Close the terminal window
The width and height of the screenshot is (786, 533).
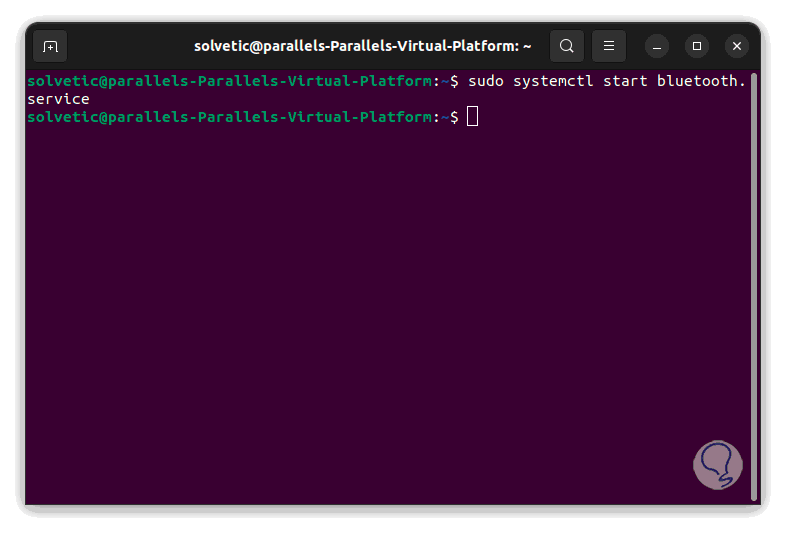click(737, 46)
